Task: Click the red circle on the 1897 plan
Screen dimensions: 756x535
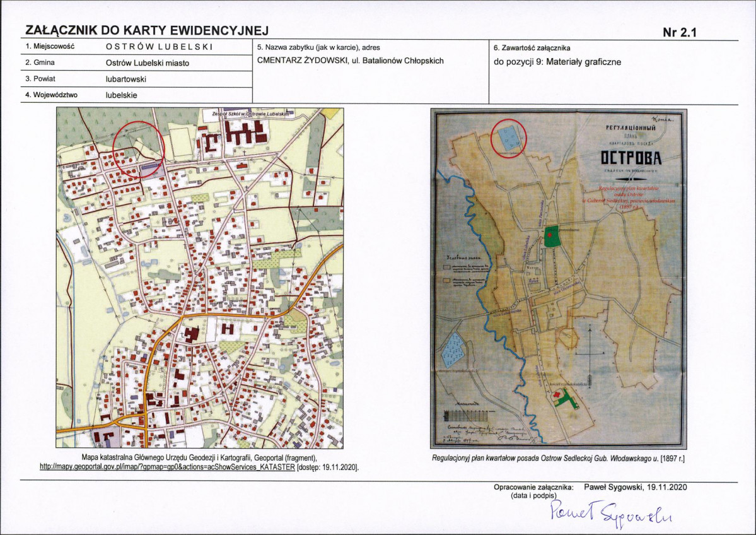Action: (509, 138)
